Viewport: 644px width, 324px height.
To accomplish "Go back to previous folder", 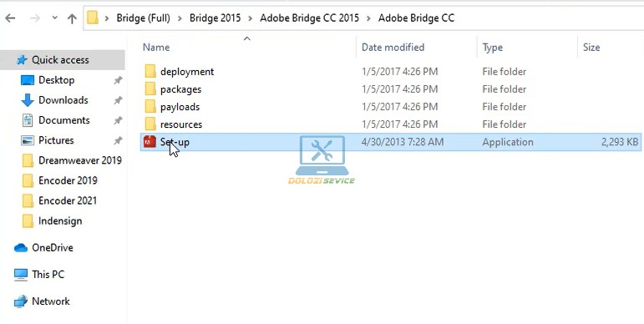I will (10, 18).
